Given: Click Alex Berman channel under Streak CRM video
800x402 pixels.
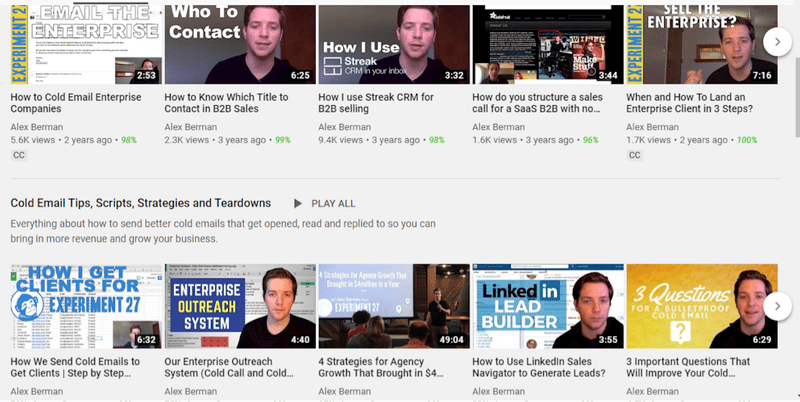Looking at the screenshot, I should click(x=344, y=127).
